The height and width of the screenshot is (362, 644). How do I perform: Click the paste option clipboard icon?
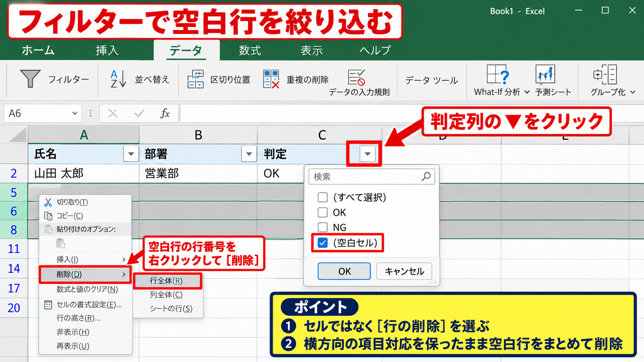point(61,243)
